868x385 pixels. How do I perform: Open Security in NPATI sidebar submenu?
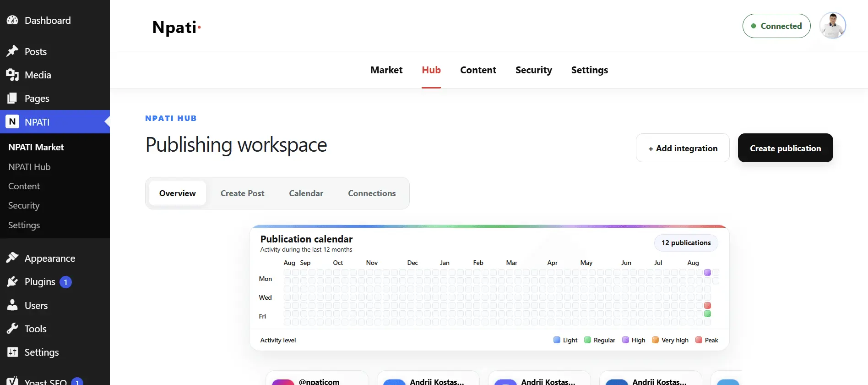click(24, 205)
